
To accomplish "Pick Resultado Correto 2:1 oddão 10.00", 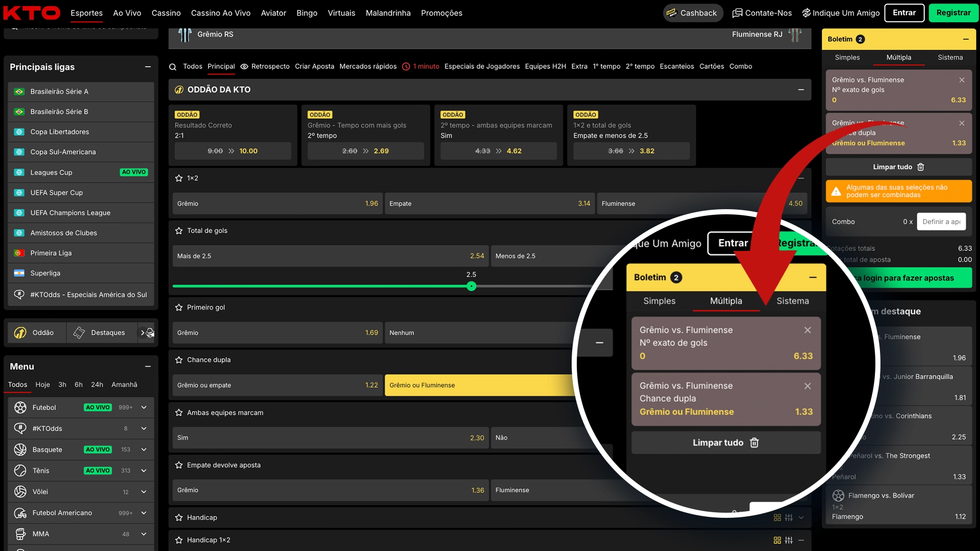I will click(233, 152).
